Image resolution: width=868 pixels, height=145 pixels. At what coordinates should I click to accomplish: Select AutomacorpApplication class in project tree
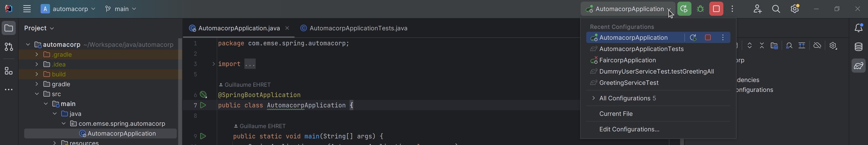pyautogui.click(x=100, y=133)
